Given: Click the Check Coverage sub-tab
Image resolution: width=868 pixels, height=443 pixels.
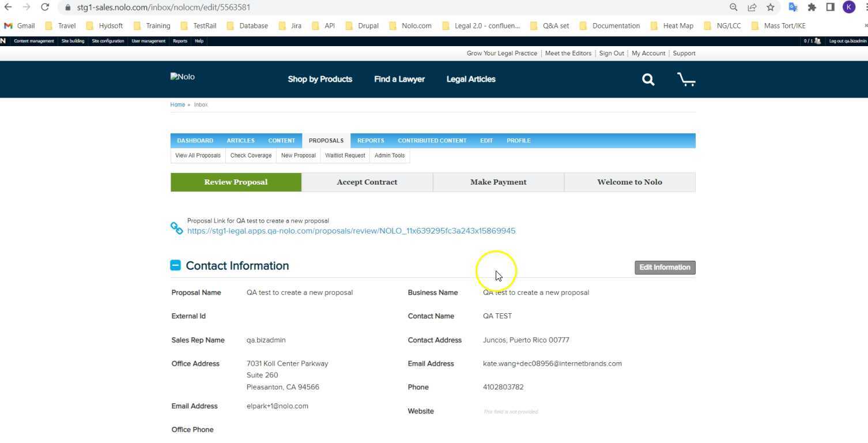Looking at the screenshot, I should point(251,156).
